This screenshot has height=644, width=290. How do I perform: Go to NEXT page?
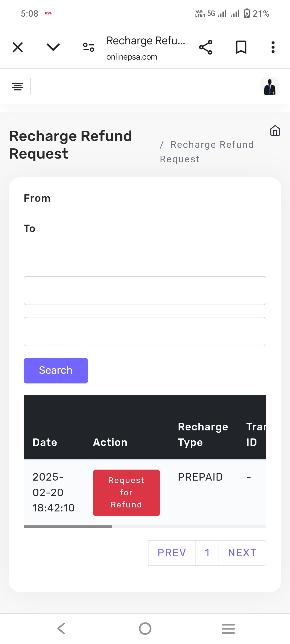point(242,553)
